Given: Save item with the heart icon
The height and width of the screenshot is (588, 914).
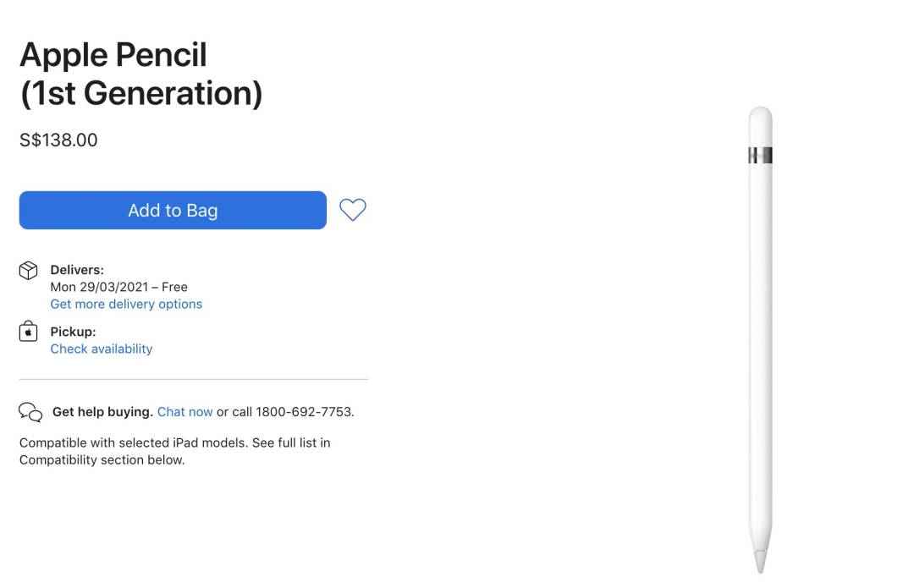Looking at the screenshot, I should pos(353,210).
